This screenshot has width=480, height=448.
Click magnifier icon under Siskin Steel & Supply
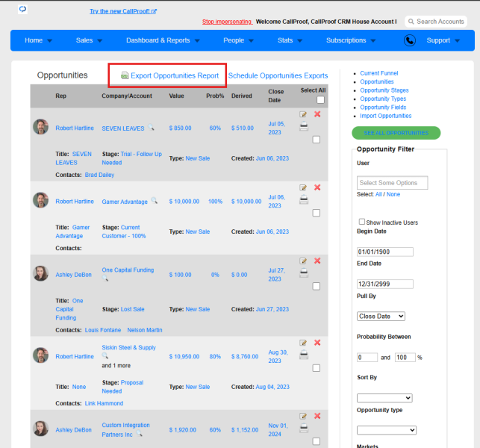point(105,355)
